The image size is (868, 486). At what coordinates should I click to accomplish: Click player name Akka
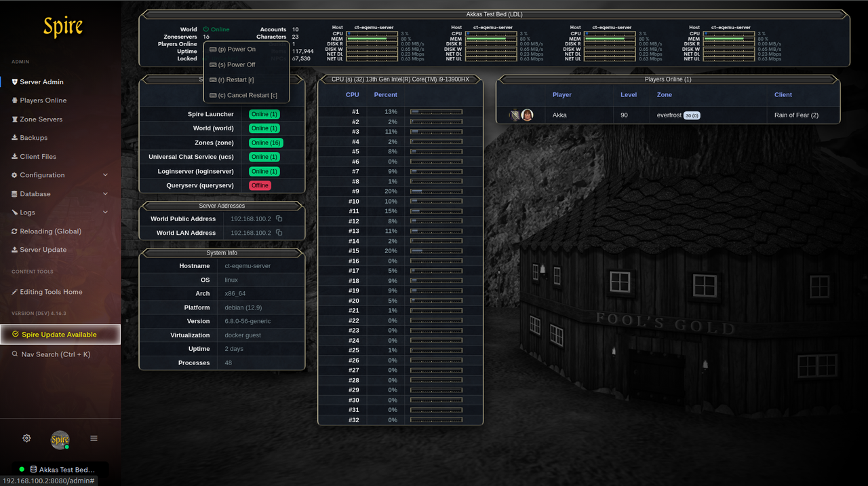[x=559, y=115]
